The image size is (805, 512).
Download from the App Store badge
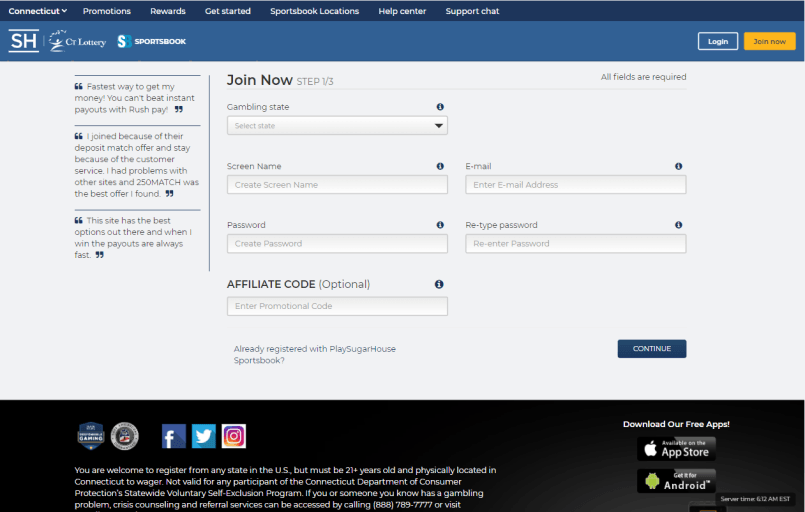[x=676, y=449]
